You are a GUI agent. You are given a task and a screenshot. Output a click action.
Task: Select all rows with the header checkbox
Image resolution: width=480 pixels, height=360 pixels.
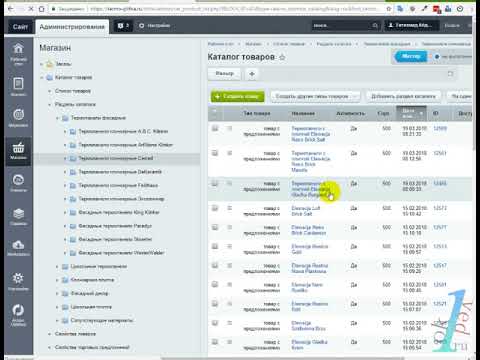pyautogui.click(x=215, y=112)
